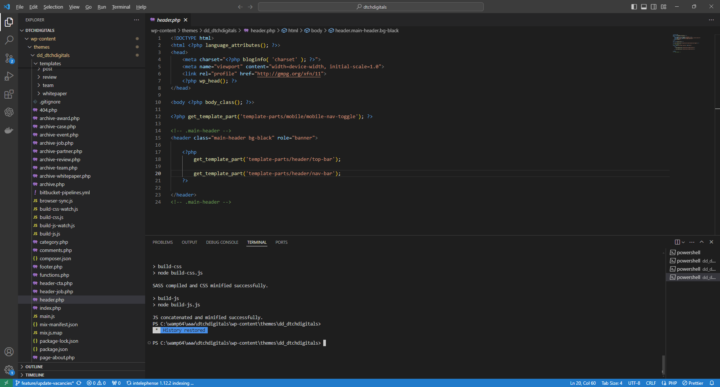Select the first powershell terminal in list
The width and height of the screenshot is (720, 387).
coord(688,252)
